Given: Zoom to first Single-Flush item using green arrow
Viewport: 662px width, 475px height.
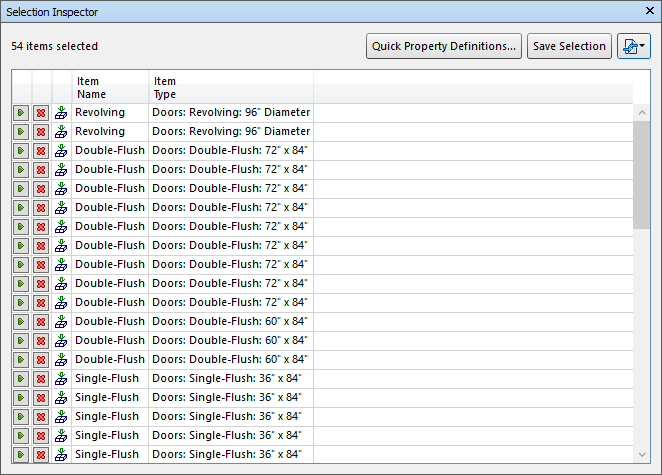Looking at the screenshot, I should tap(21, 379).
